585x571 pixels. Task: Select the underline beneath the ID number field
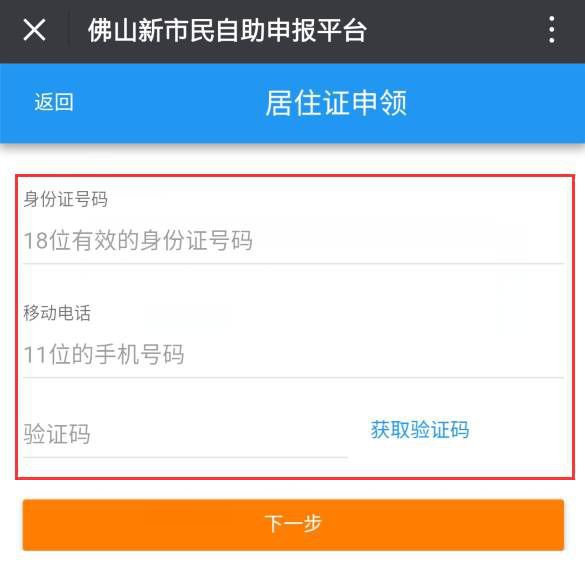294,263
